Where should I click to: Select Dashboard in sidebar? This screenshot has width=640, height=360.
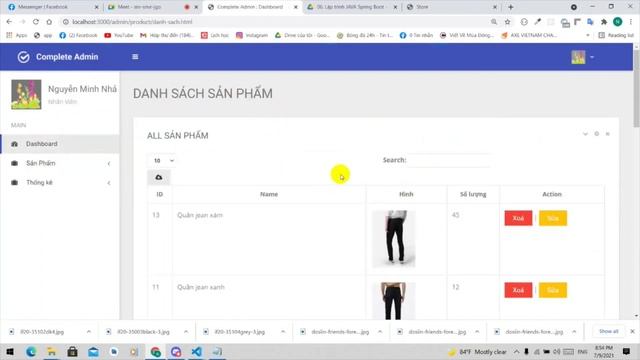click(60, 144)
